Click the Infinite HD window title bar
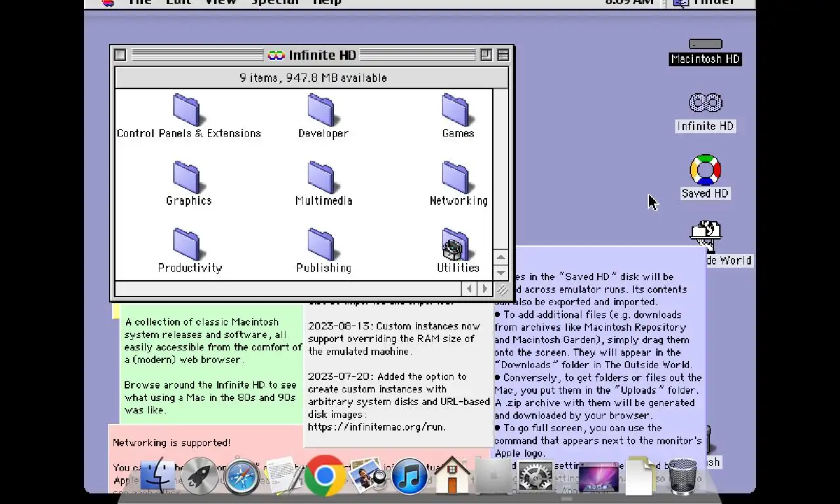 [312, 55]
